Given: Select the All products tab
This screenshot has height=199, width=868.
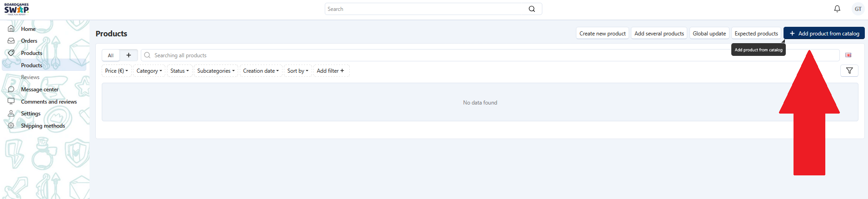Looking at the screenshot, I should pyautogui.click(x=110, y=55).
